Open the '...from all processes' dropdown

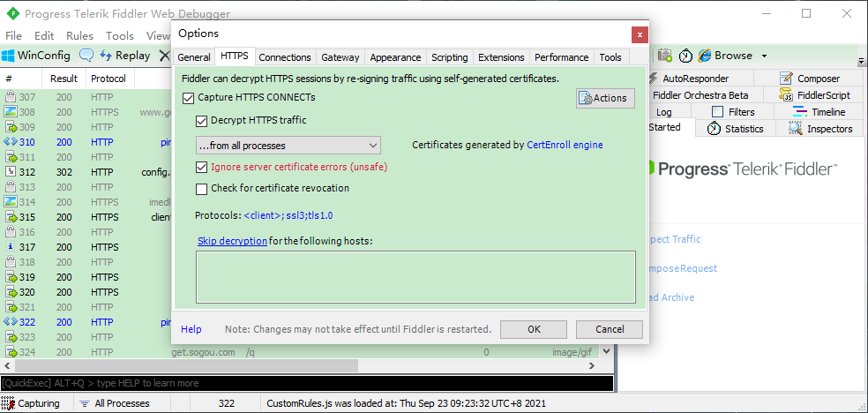288,146
